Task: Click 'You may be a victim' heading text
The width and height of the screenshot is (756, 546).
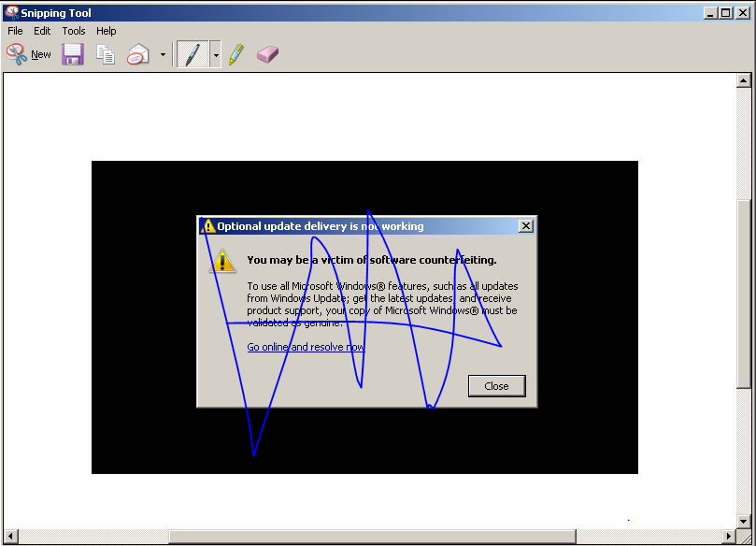Action: click(x=372, y=260)
